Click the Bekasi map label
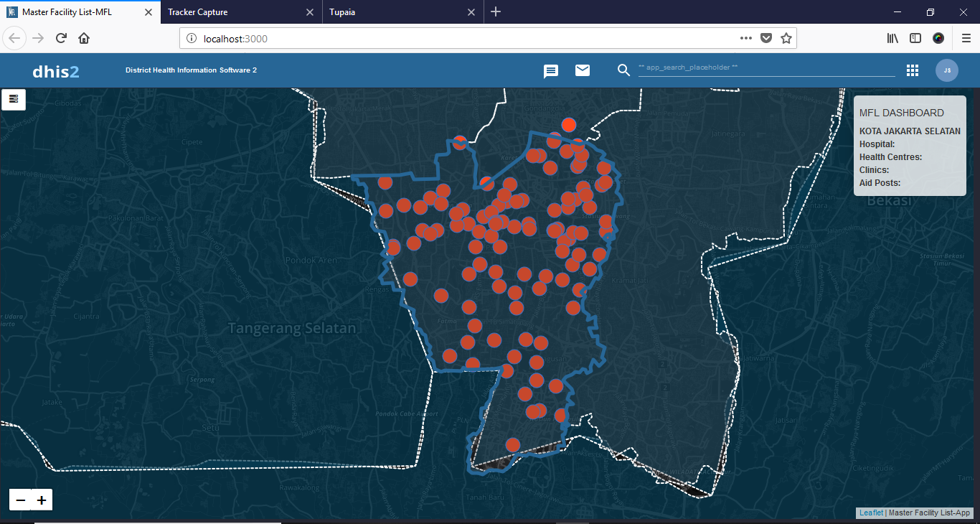The width and height of the screenshot is (980, 524). [x=889, y=200]
